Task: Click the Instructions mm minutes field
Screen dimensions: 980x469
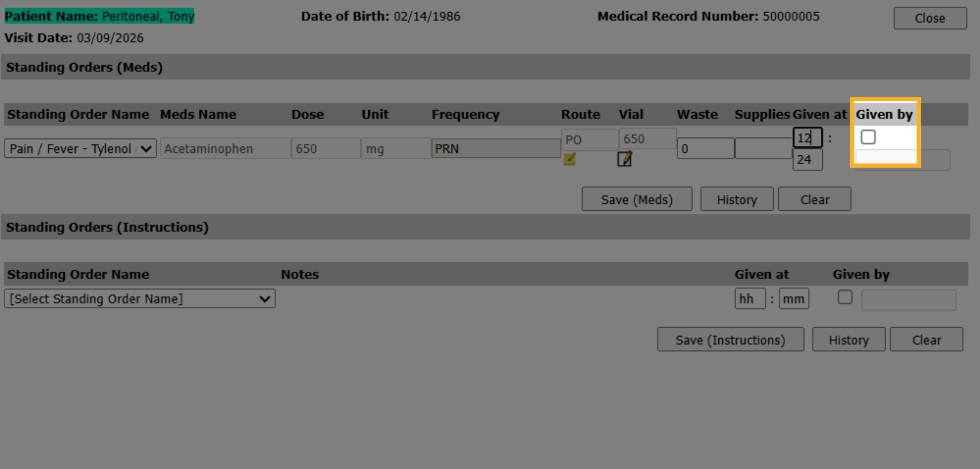Action: (794, 299)
